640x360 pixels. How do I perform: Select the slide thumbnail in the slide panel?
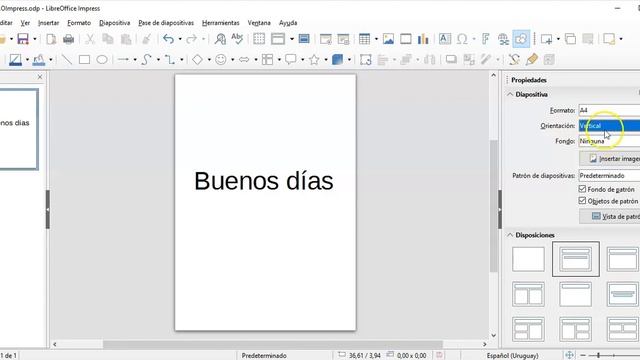click(19, 129)
